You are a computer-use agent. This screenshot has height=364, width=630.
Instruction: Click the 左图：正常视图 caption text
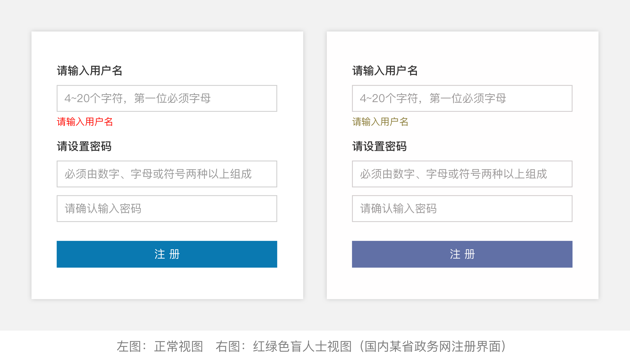pyautogui.click(x=160, y=347)
